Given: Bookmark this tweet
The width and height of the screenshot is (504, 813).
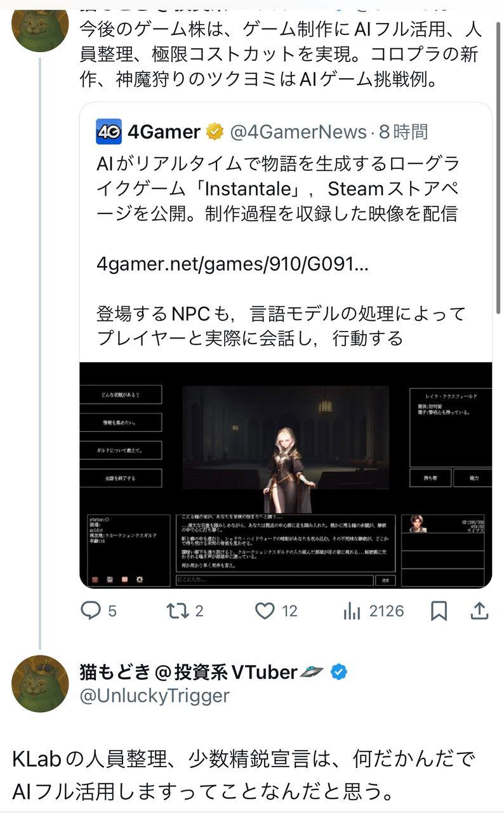Looking at the screenshot, I should [439, 611].
